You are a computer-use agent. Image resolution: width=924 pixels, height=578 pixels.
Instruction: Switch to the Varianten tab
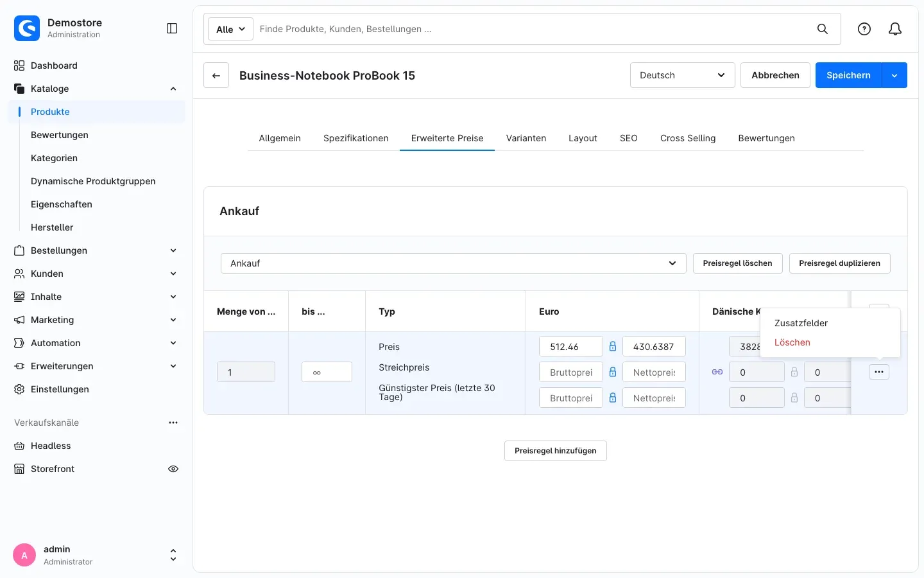coord(526,138)
